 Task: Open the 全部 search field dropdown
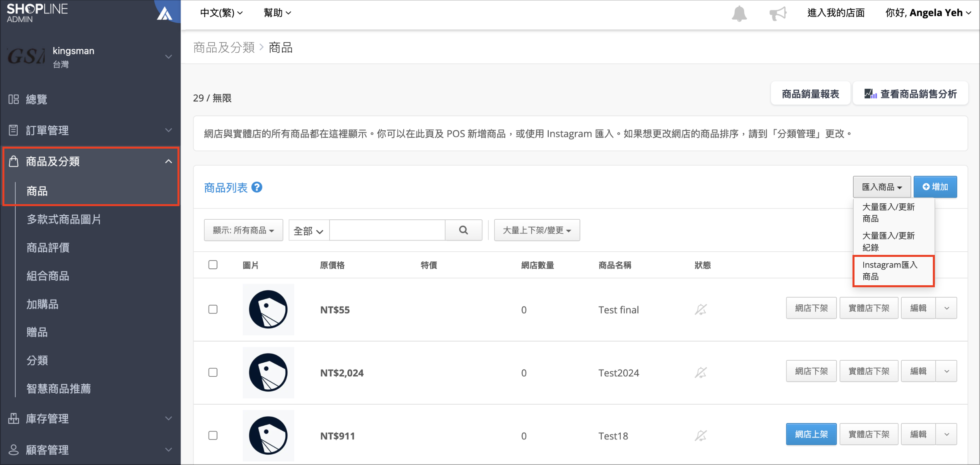point(309,231)
